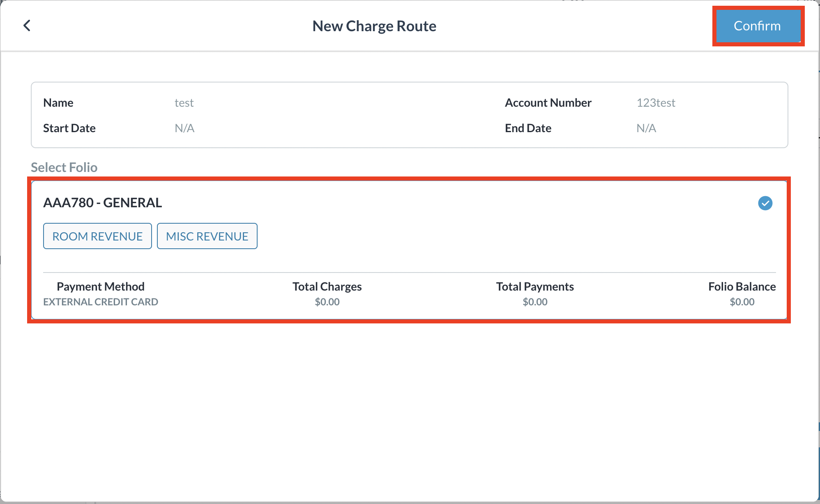Image resolution: width=820 pixels, height=504 pixels.
Task: Click the Total Payments $0.00 amount
Action: point(535,302)
